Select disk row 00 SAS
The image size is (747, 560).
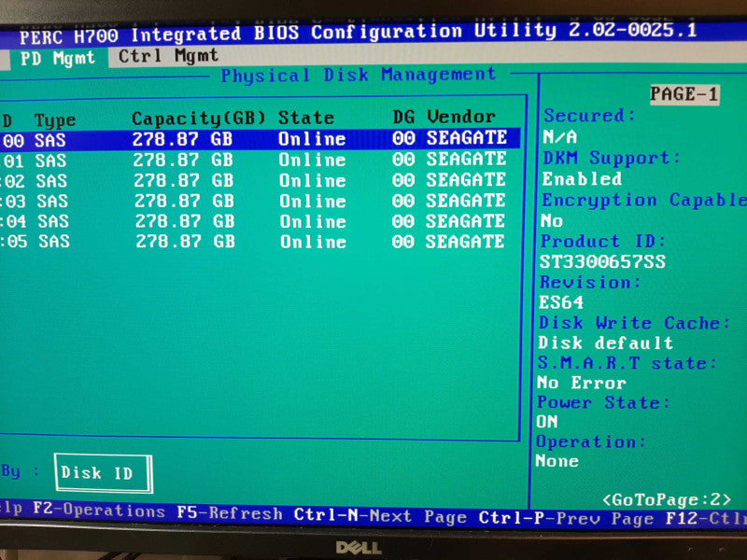(x=260, y=139)
